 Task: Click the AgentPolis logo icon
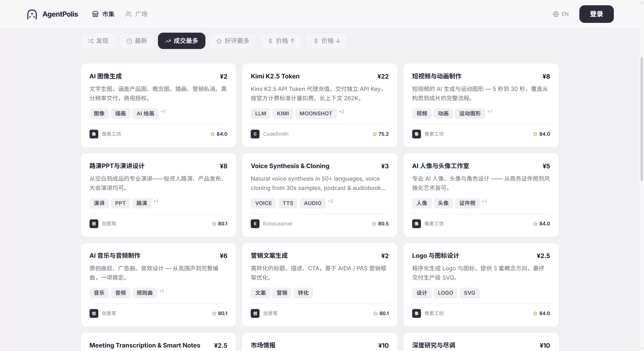pos(32,14)
